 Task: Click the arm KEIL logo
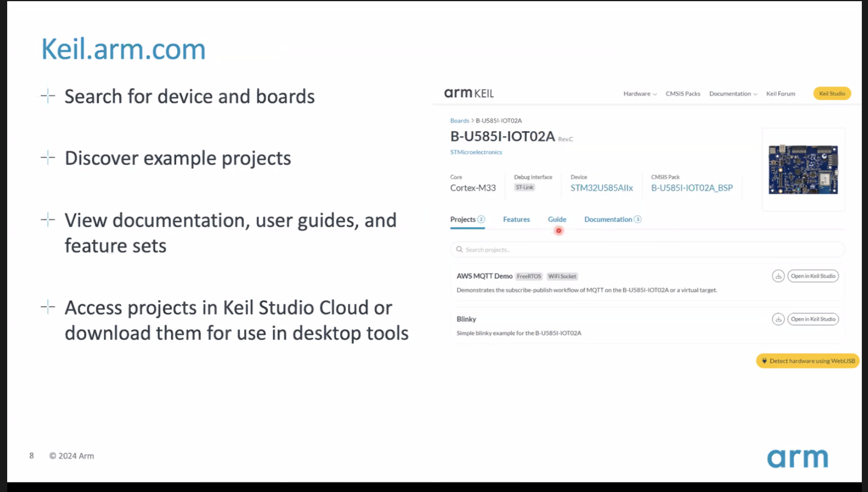469,93
